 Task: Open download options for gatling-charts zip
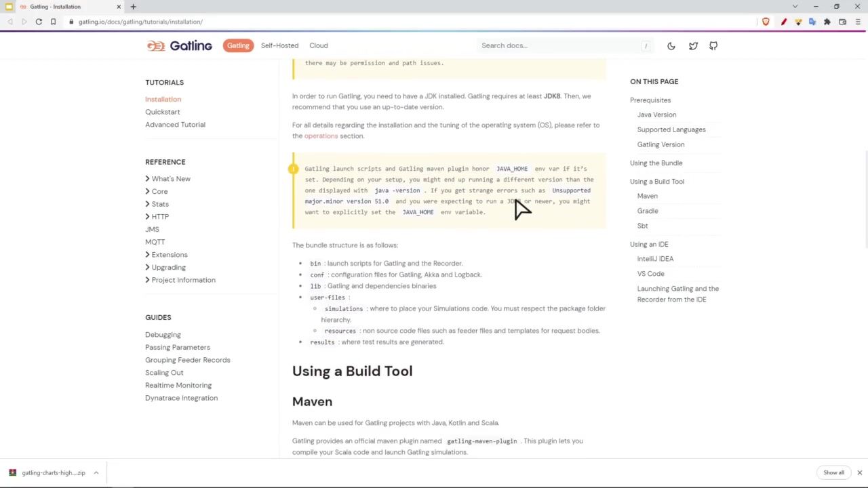(96, 472)
